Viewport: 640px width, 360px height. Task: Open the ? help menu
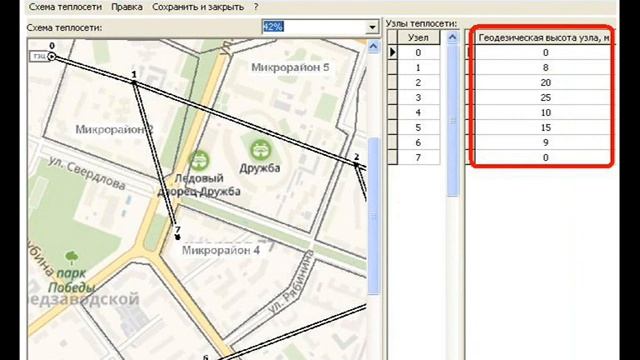point(256,7)
